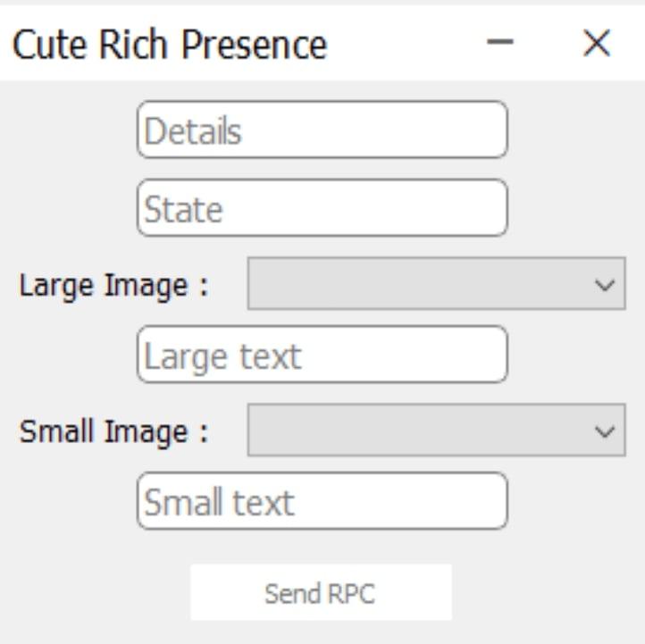Screen dimensions: 645x644
Task: Focus the State text field
Action: [x=322, y=208]
